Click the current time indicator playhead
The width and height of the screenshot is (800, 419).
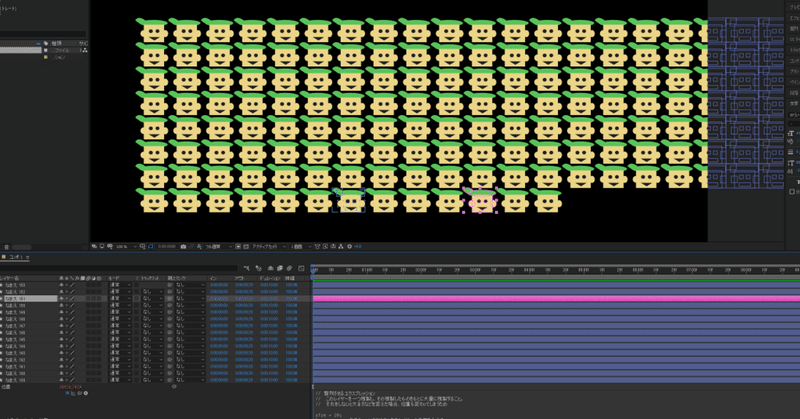pyautogui.click(x=313, y=269)
